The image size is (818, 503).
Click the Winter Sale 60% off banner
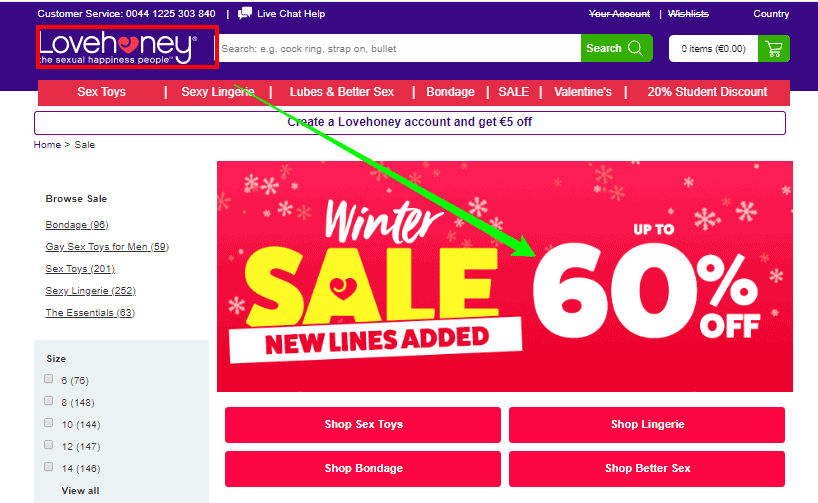505,276
